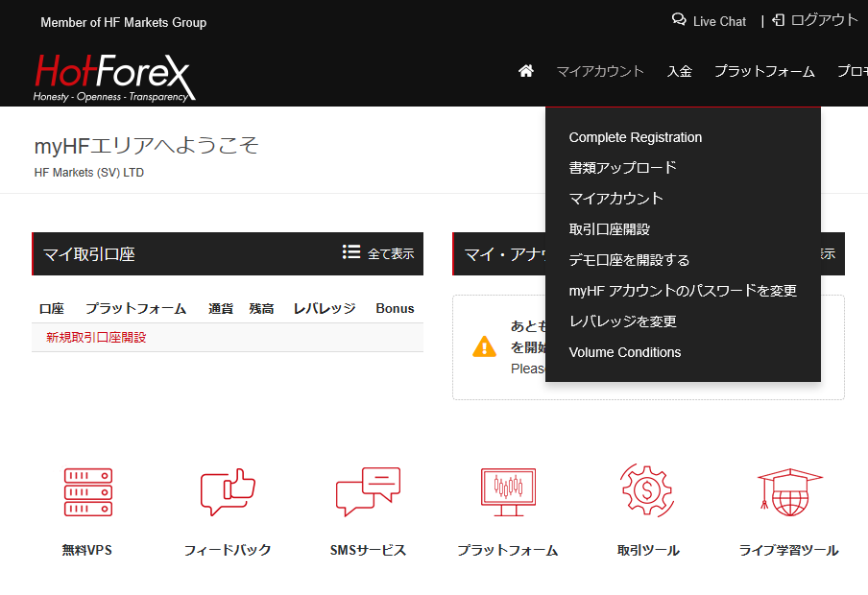Click the orange warning triangle icon

484,347
